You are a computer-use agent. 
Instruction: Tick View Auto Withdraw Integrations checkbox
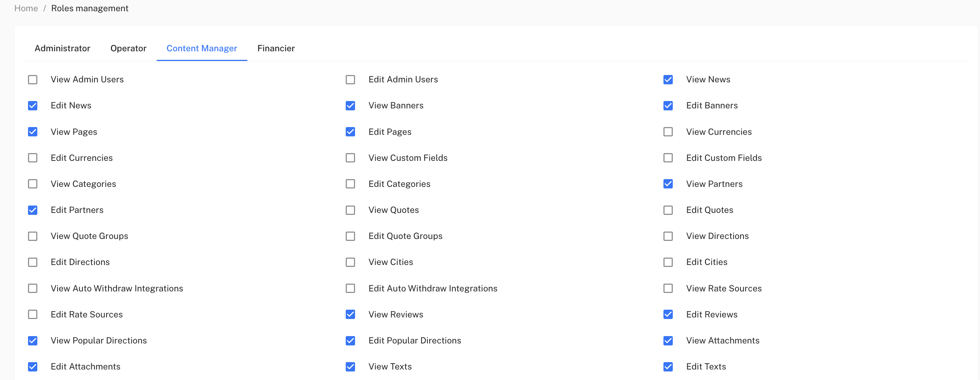pyautogui.click(x=33, y=288)
